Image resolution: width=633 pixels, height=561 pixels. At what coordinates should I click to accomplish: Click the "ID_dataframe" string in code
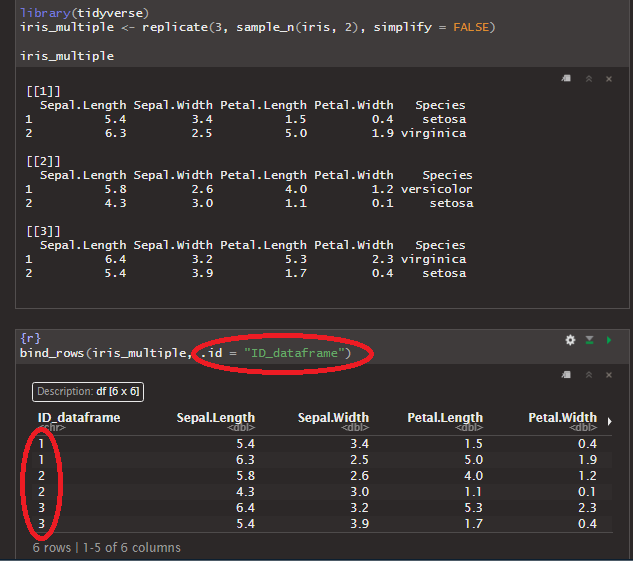(294, 353)
